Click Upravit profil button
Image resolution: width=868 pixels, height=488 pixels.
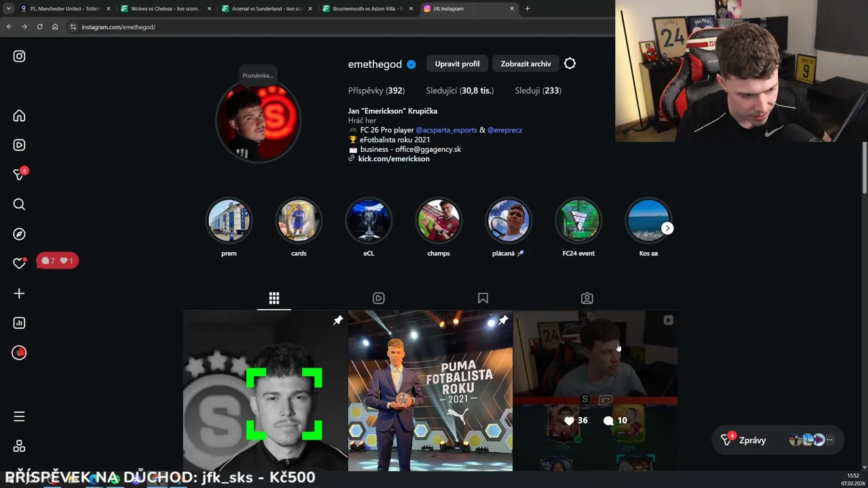(457, 64)
